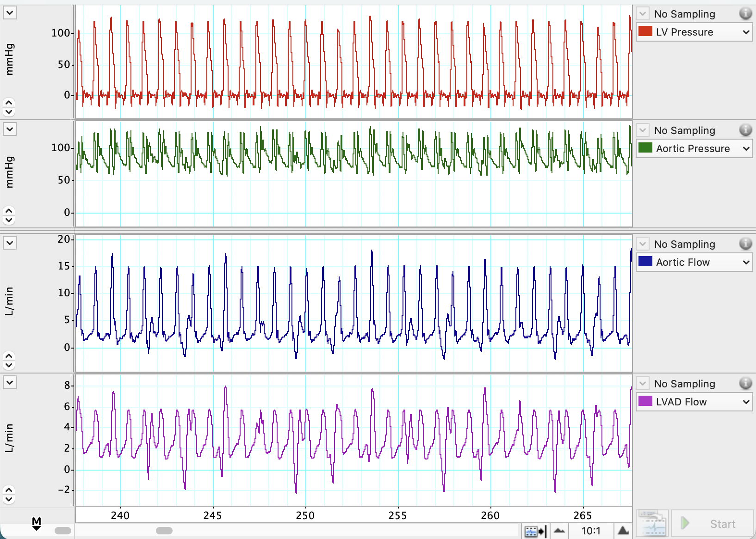Open the LV Pressure channel info icon
The width and height of the screenshot is (756, 539).
click(745, 14)
